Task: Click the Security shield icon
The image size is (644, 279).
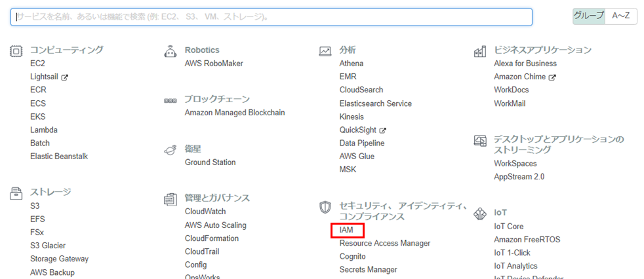Action: (325, 207)
